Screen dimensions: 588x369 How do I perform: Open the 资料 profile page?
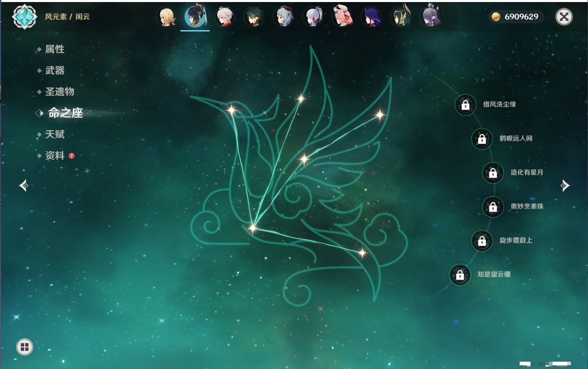55,155
